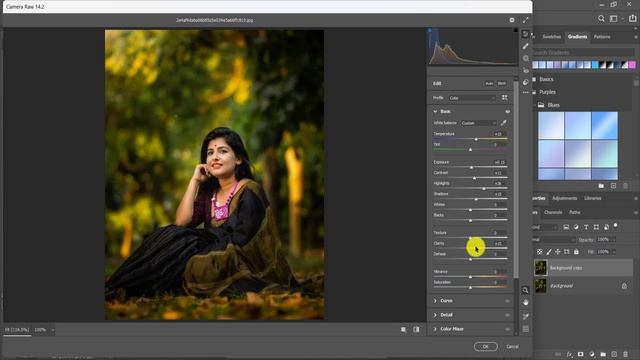Image resolution: width=640 pixels, height=360 pixels.
Task: Toggle Curve panel visibility eye
Action: (507, 301)
